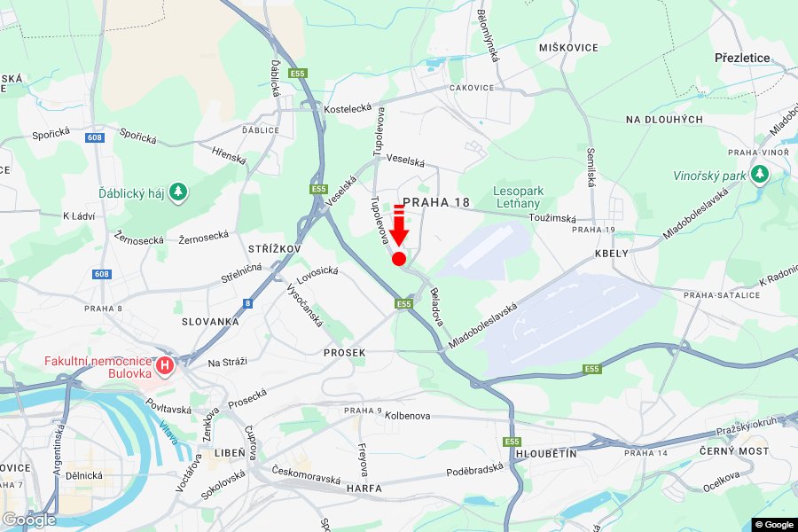The image size is (798, 532).
Task: Click the E55 badge near Hloubětín
Action: pyautogui.click(x=512, y=442)
